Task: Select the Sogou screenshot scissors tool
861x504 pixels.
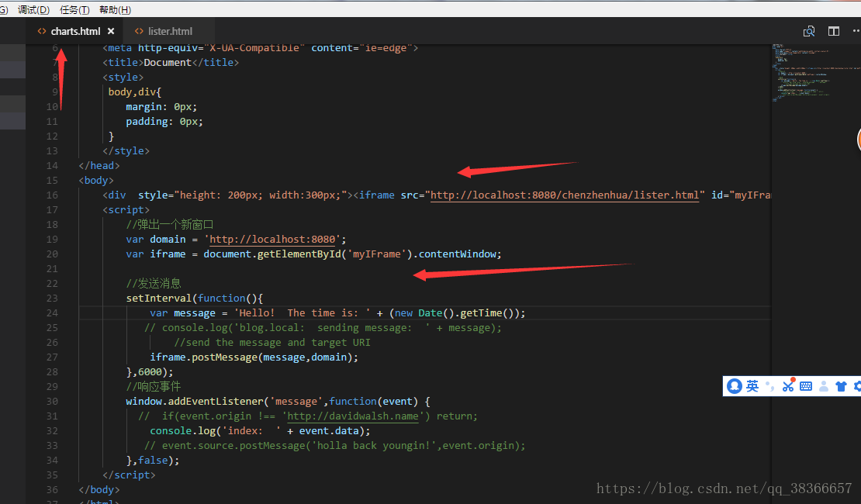Action: coord(789,385)
